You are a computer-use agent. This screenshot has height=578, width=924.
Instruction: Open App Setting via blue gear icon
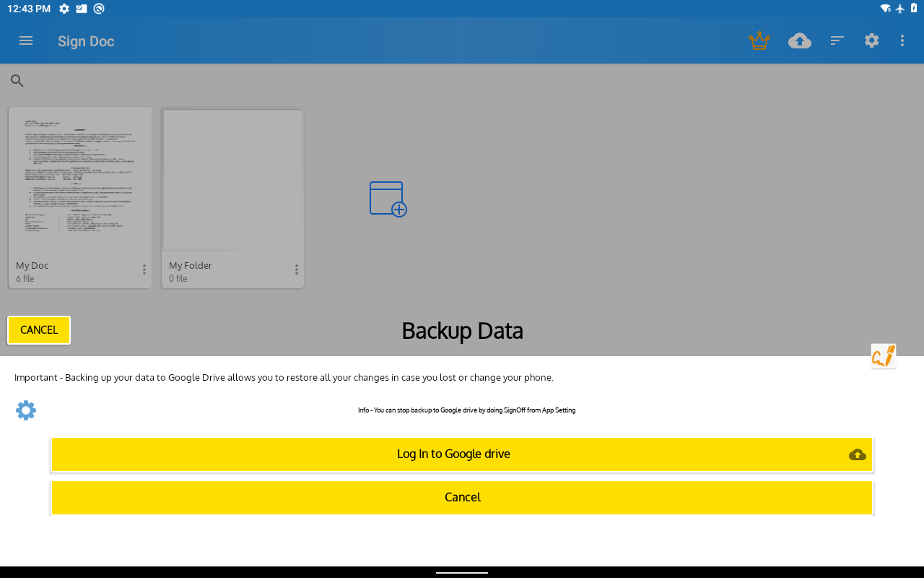click(x=26, y=410)
